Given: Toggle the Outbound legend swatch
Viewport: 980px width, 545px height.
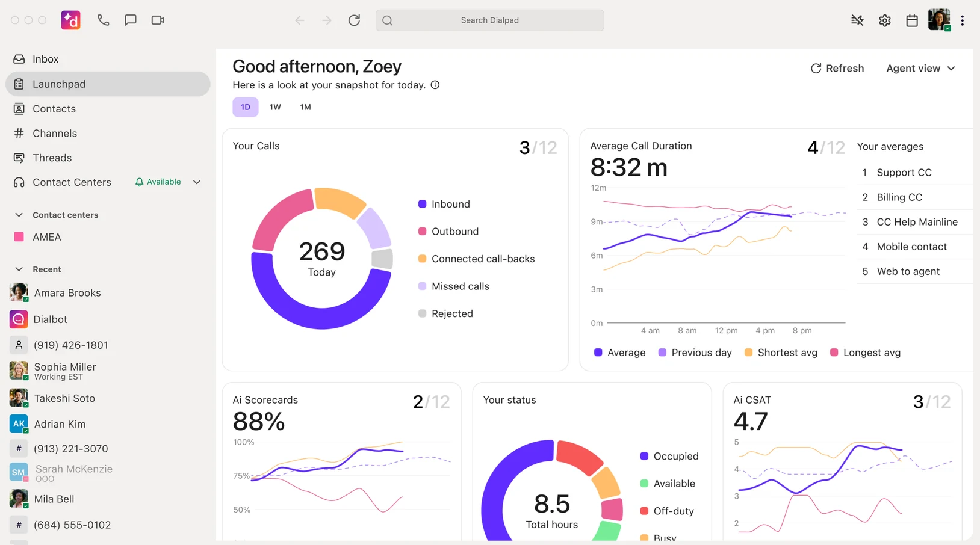Looking at the screenshot, I should pyautogui.click(x=423, y=232).
